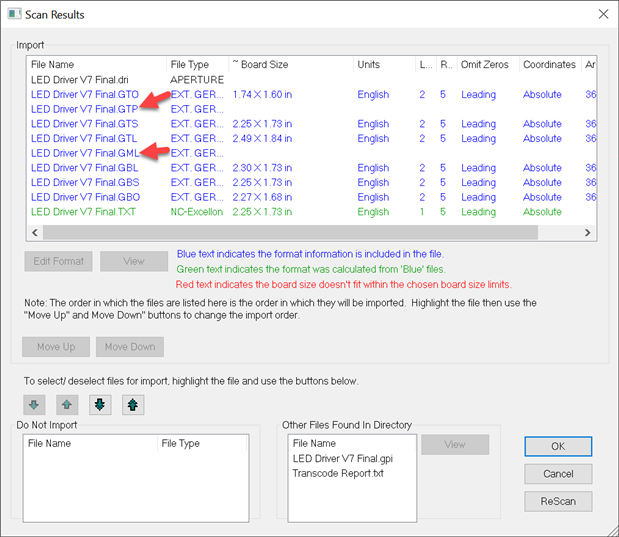
Task: Click View button next to Other Files list
Action: pos(455,445)
